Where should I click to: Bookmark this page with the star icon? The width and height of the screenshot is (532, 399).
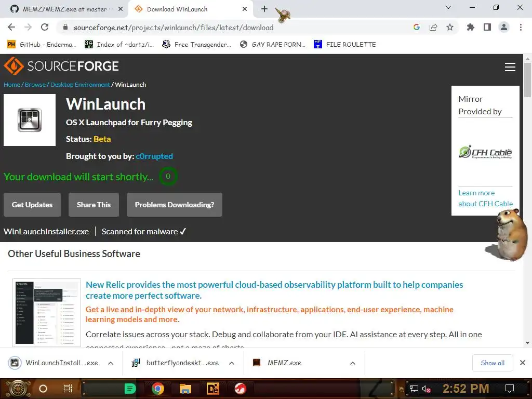click(x=450, y=27)
